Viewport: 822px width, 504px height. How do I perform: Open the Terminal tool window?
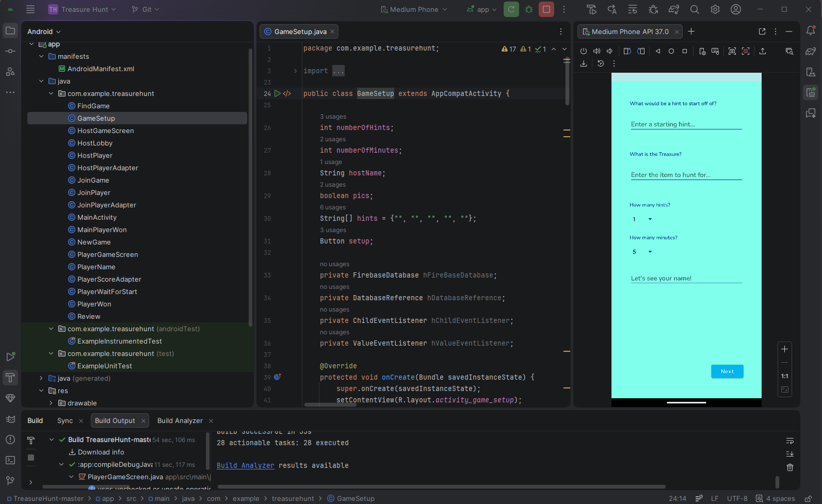click(x=10, y=460)
